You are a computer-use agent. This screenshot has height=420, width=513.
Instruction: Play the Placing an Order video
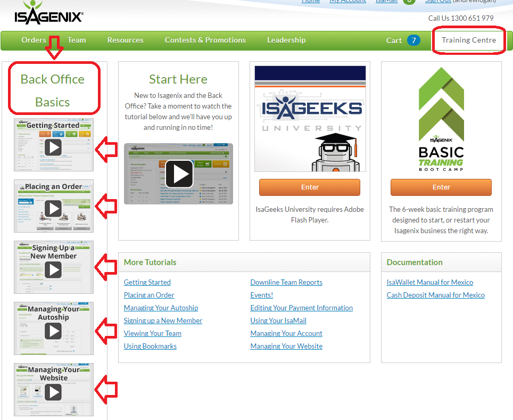pos(53,209)
